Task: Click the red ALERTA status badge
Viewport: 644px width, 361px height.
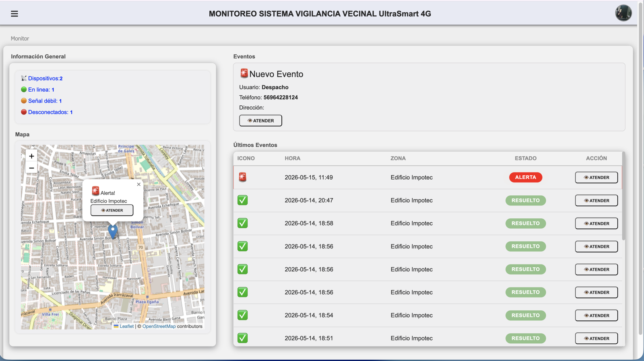Action: pyautogui.click(x=526, y=177)
